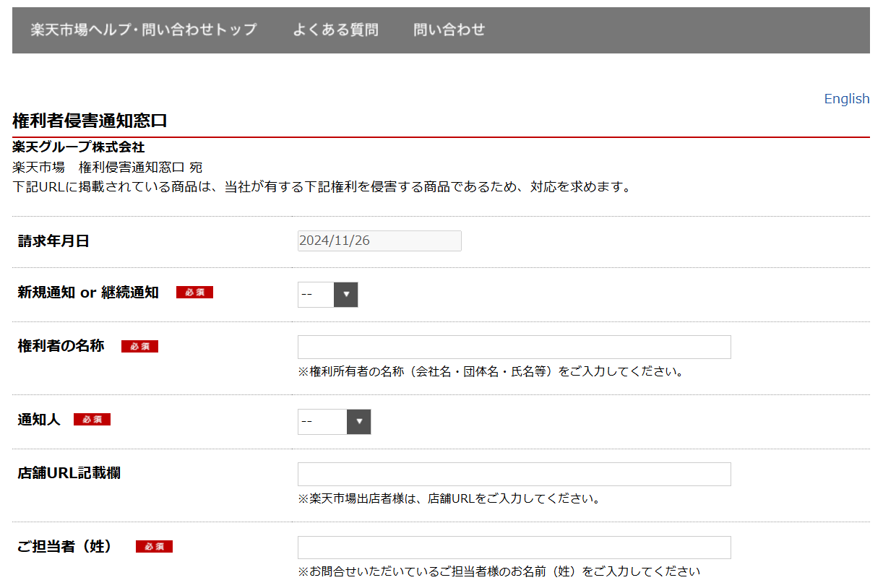Image resolution: width=883 pixels, height=588 pixels.
Task: Click the 請求年月日 label
Action: tap(53, 241)
